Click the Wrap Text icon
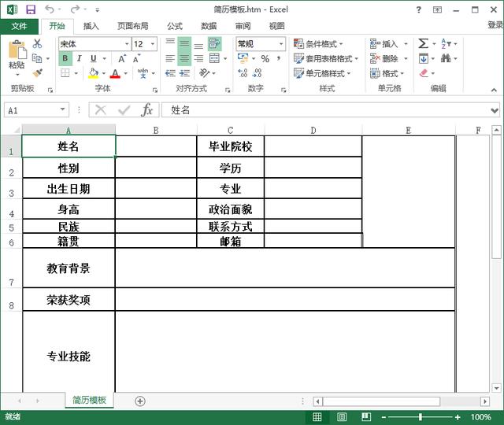This screenshot has width=504, height=425. click(214, 44)
